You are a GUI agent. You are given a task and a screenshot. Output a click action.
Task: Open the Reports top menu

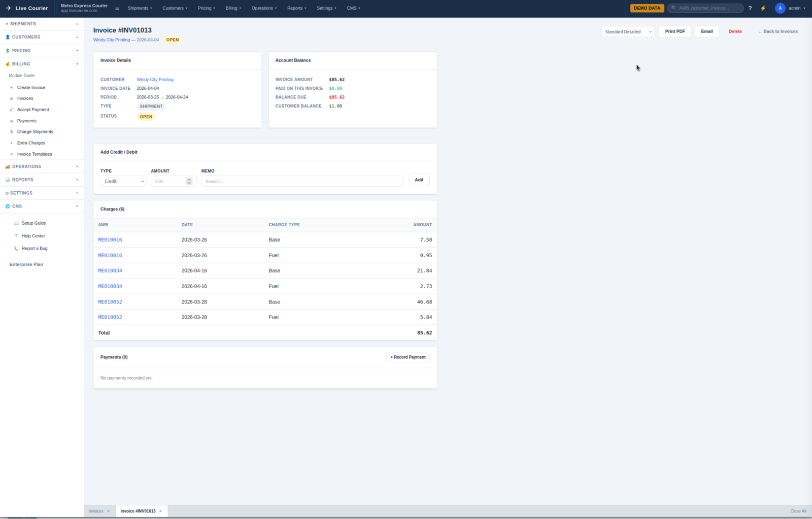click(296, 8)
